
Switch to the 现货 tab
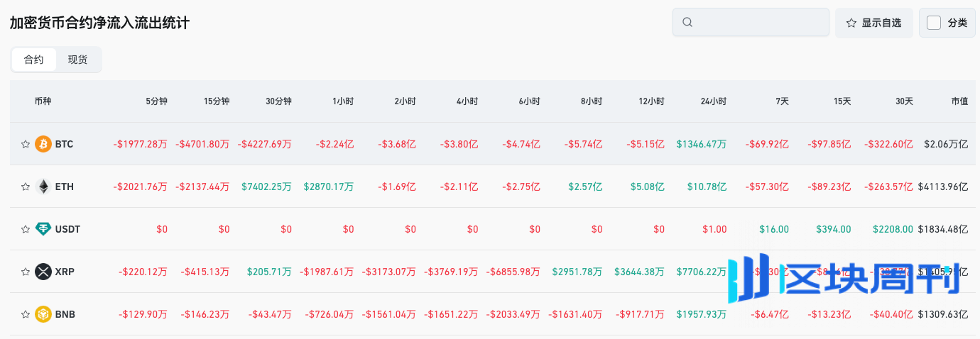coord(77,60)
